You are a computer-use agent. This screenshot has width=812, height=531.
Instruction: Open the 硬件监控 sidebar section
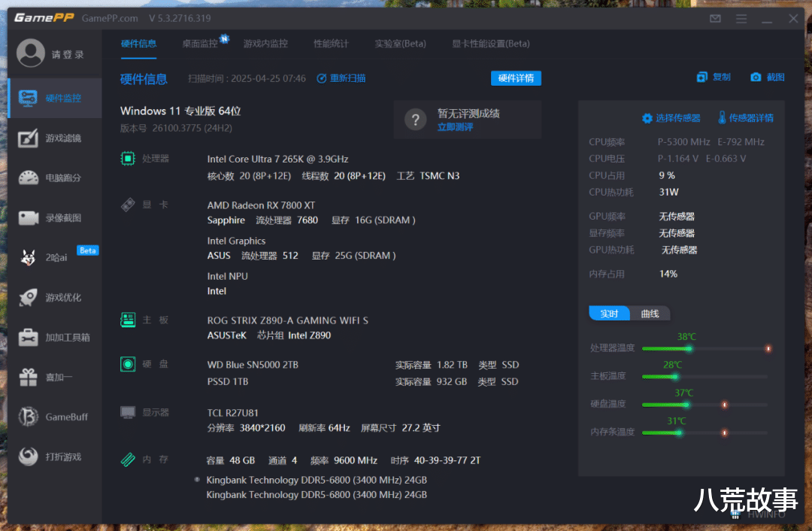[55, 98]
